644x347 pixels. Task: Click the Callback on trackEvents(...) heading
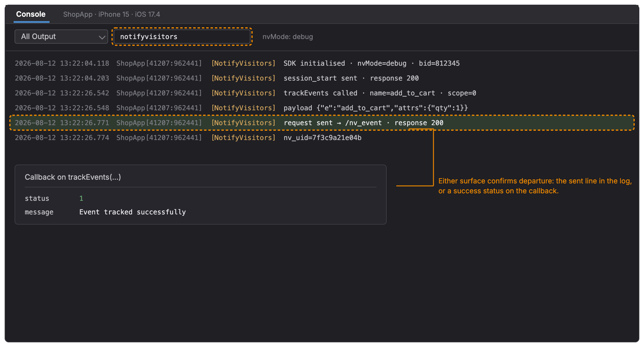73,177
